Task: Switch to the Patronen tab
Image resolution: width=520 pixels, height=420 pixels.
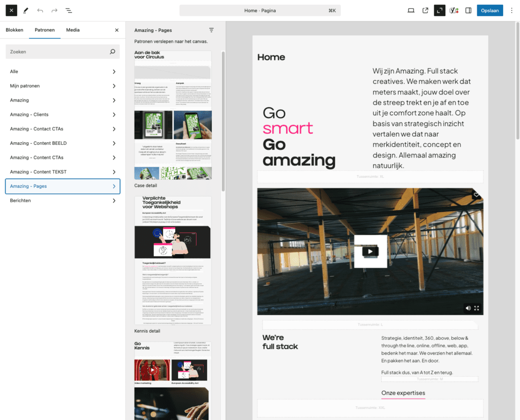Action: tap(45, 30)
